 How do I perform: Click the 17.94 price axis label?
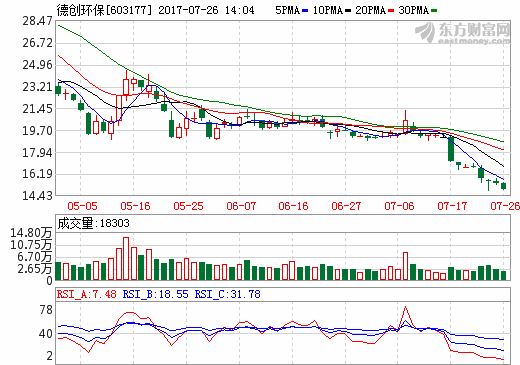37,152
